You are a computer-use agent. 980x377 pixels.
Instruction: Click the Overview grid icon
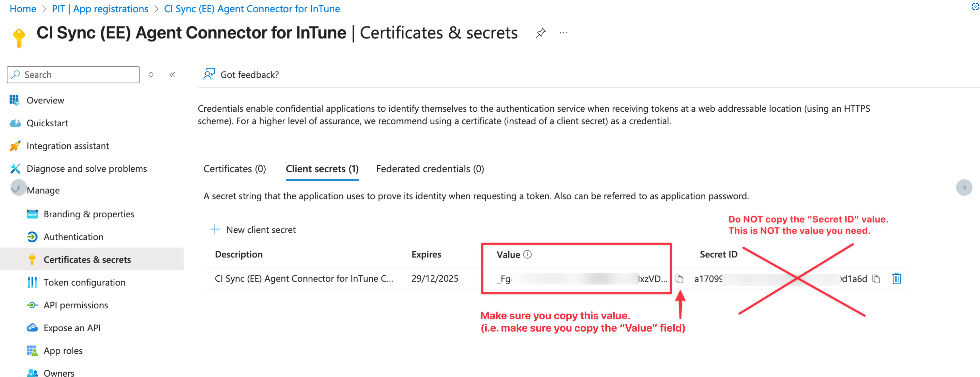(x=14, y=100)
